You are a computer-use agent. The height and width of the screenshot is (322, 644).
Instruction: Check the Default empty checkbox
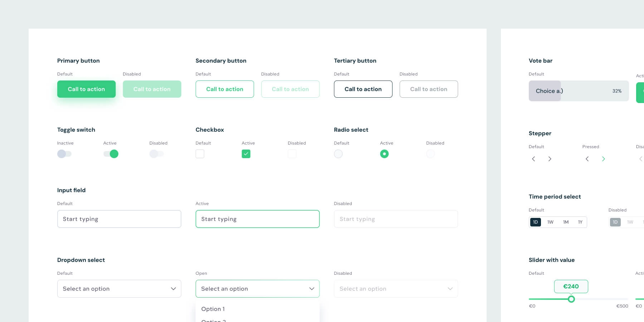coord(200,154)
